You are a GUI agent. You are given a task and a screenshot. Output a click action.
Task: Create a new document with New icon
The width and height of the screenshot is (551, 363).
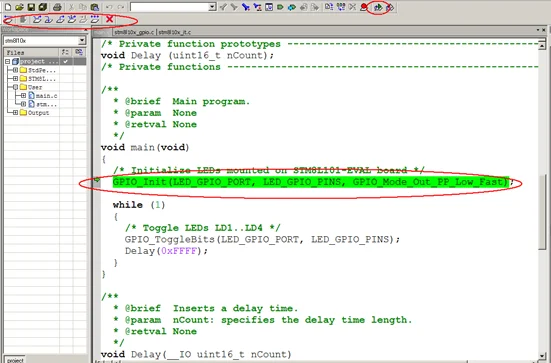coord(8,7)
